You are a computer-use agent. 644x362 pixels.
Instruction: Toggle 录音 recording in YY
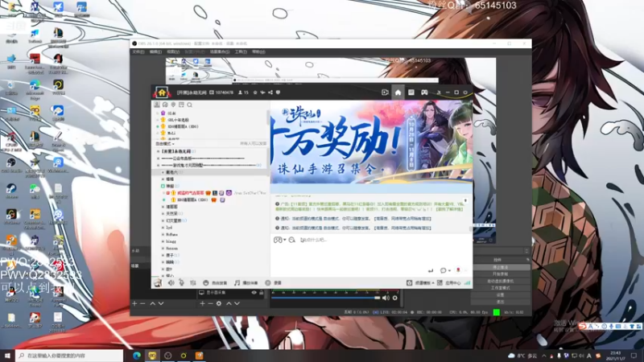274,283
